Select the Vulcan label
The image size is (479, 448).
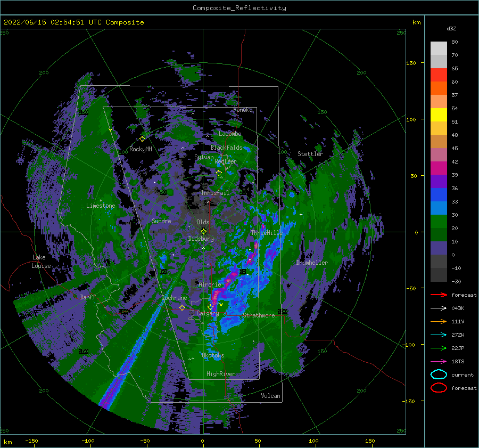[x=270, y=396]
